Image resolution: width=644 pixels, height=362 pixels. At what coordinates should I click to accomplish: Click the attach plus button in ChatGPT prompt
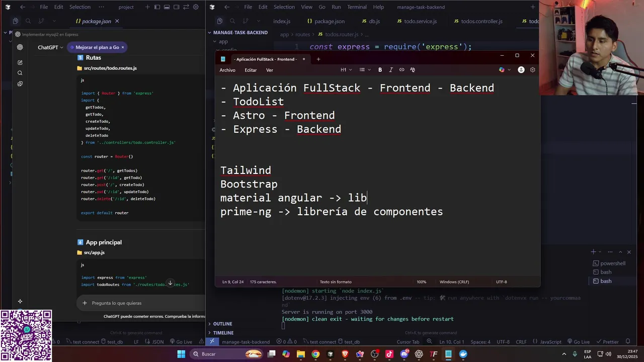coord(85,303)
